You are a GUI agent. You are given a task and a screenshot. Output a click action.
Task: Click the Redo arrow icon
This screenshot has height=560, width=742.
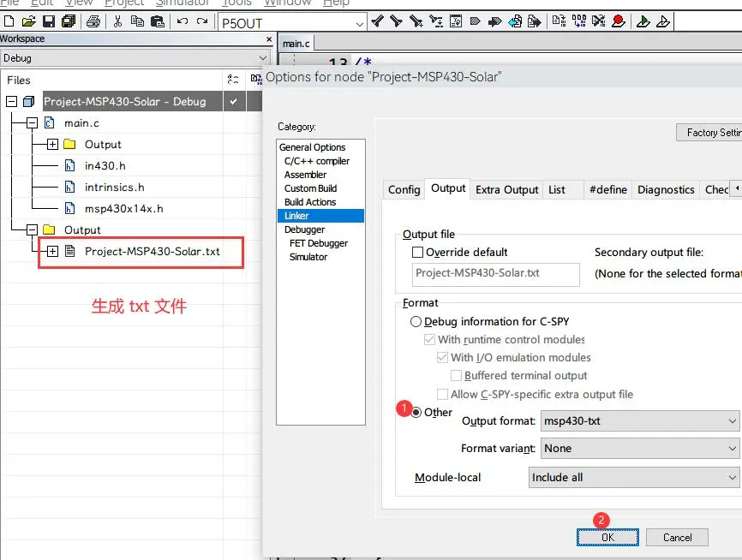coord(202,21)
